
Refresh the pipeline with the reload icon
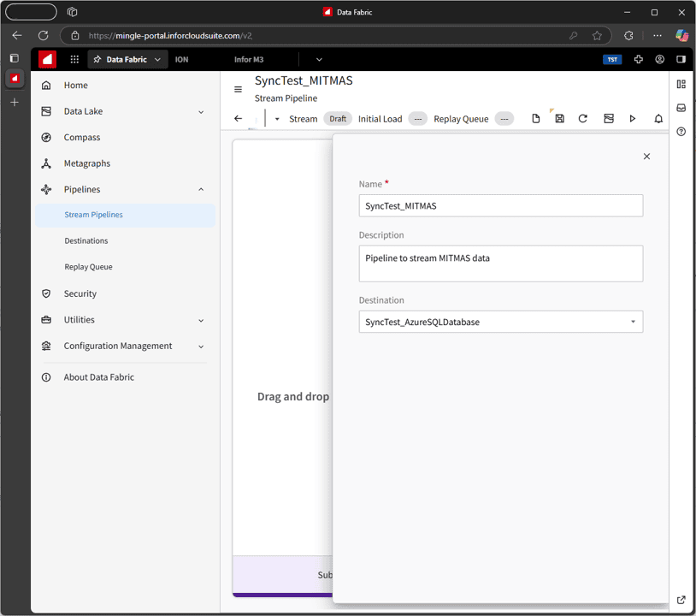pyautogui.click(x=583, y=119)
